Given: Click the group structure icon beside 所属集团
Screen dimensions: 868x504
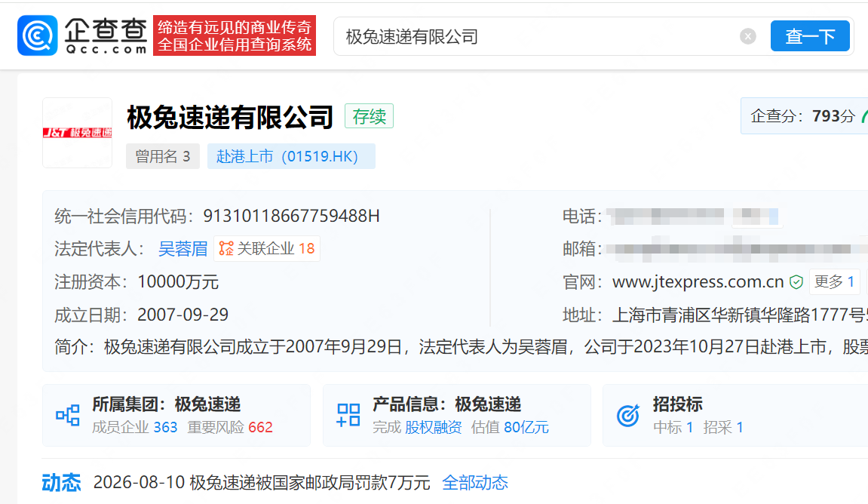Looking at the screenshot, I should click(x=68, y=416).
